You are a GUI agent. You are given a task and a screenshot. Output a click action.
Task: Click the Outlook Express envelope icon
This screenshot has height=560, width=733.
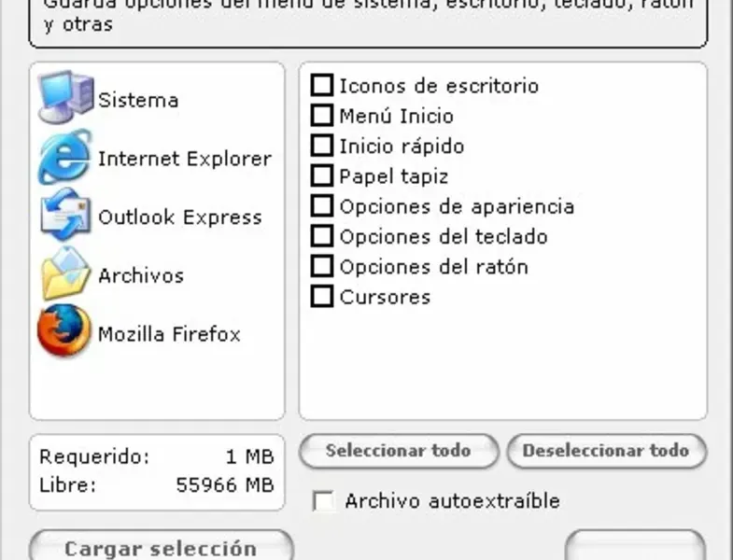(x=64, y=216)
